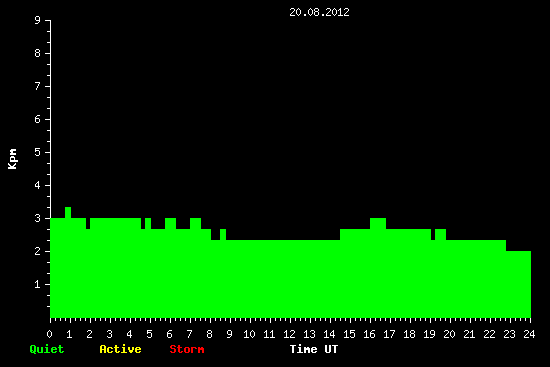Click the green Quiet legend label
This screenshot has width=550, height=367.
click(47, 349)
